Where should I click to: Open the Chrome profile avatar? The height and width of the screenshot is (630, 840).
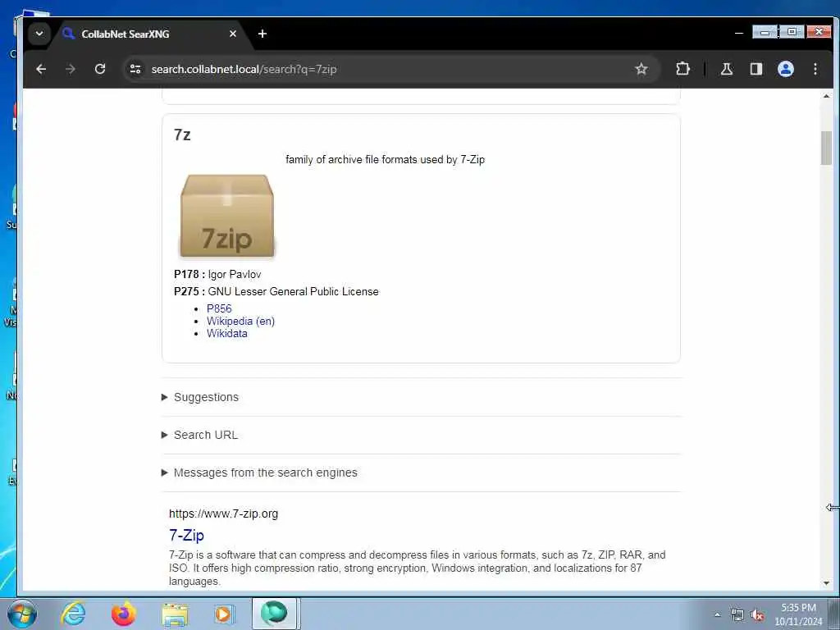785,69
